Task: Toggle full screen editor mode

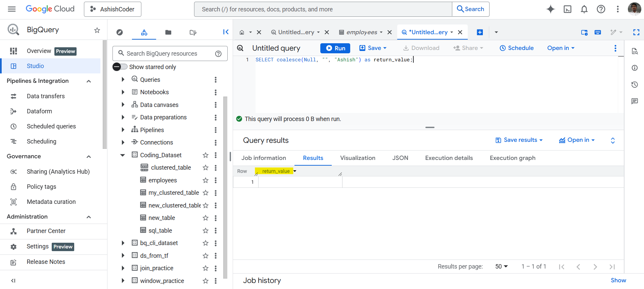Action: 636,32
